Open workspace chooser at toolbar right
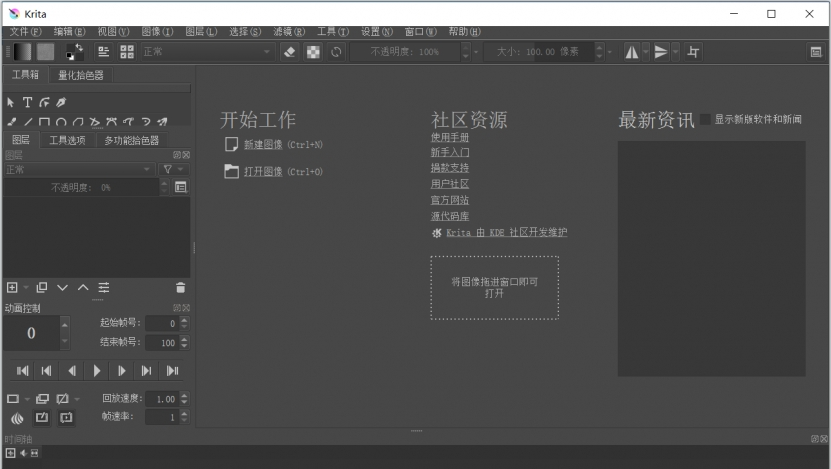The image size is (831, 469). (x=816, y=52)
